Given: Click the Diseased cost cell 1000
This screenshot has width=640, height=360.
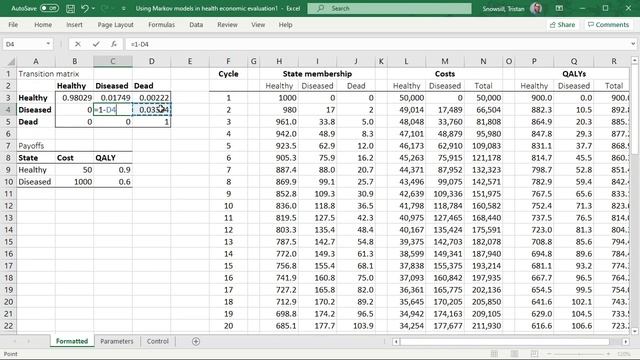Looking at the screenshot, I should click(74, 182).
